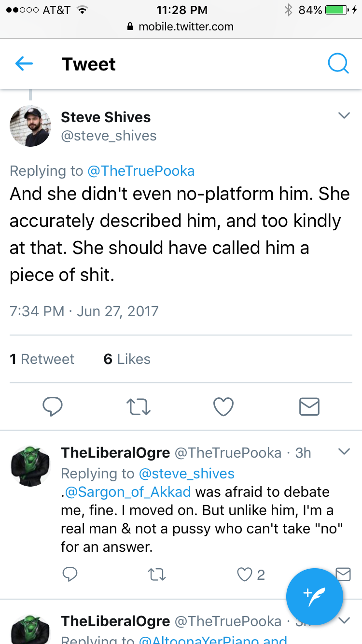Tap the back arrow in the Tweet header
The width and height of the screenshot is (362, 644).
point(24,64)
